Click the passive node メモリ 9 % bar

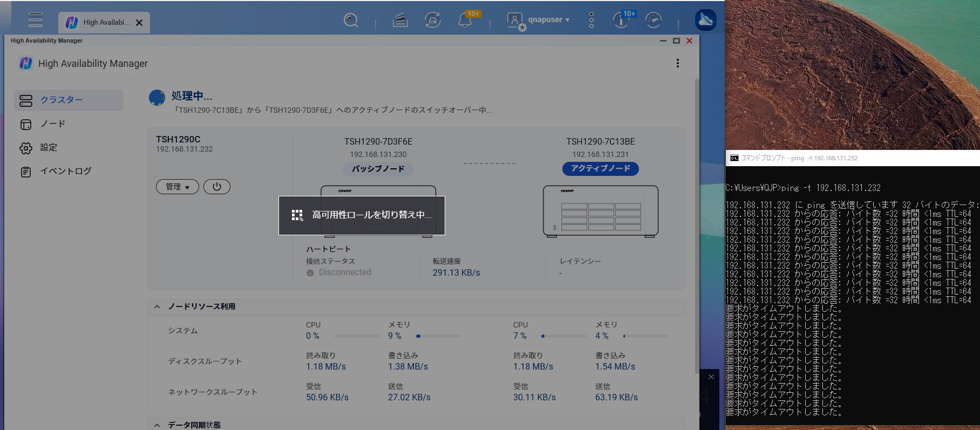coord(439,336)
